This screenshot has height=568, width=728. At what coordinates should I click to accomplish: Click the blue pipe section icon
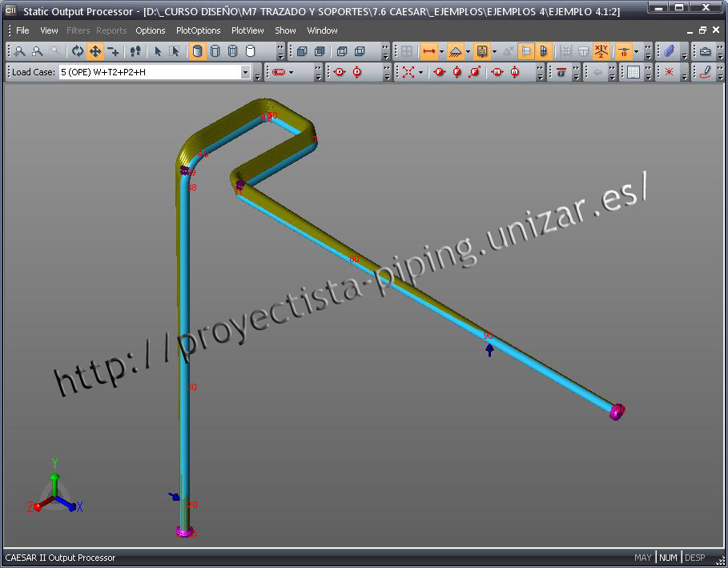(x=669, y=51)
